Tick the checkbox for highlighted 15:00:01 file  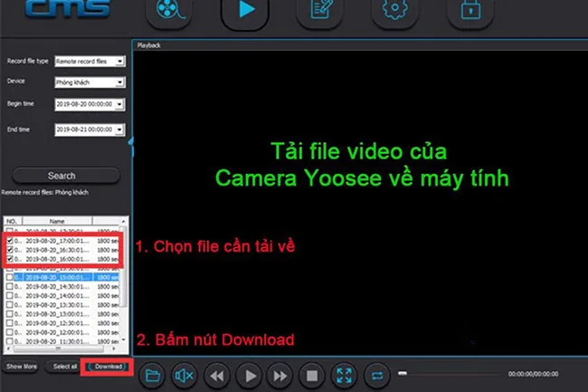pyautogui.click(x=10, y=277)
